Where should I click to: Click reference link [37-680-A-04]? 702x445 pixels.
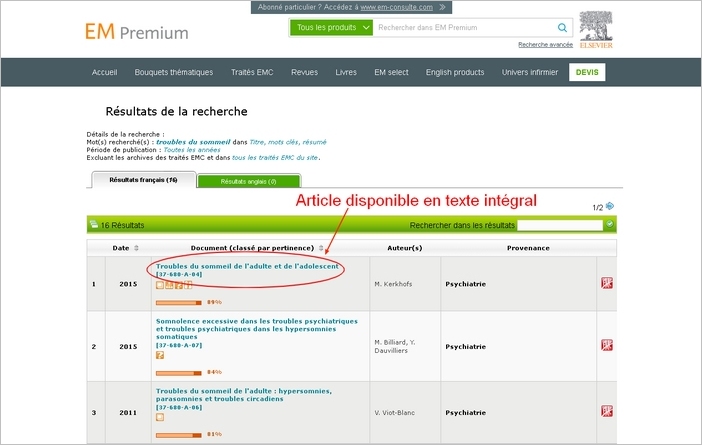(x=179, y=274)
